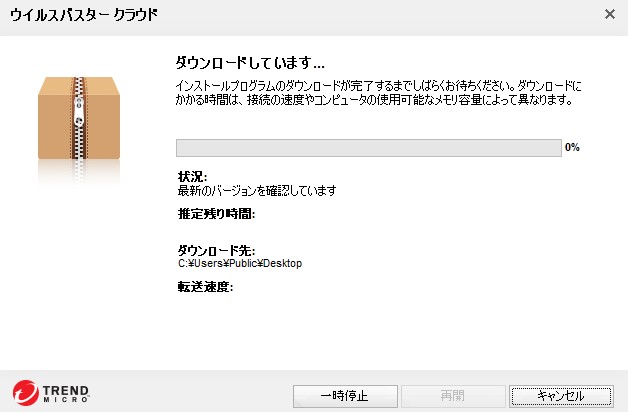Click the zipped cardboard box package icon
628x412 pixels.
coord(79,118)
